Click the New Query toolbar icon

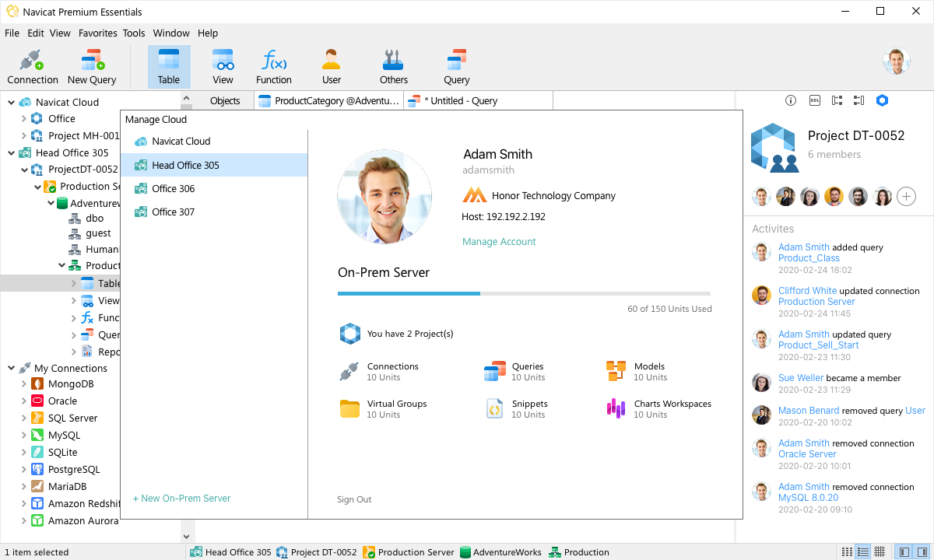pos(92,67)
